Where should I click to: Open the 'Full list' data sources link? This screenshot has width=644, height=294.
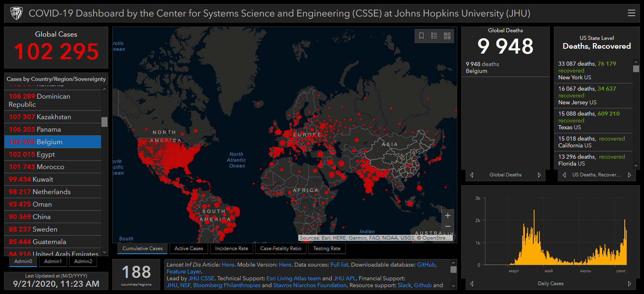tap(339, 265)
